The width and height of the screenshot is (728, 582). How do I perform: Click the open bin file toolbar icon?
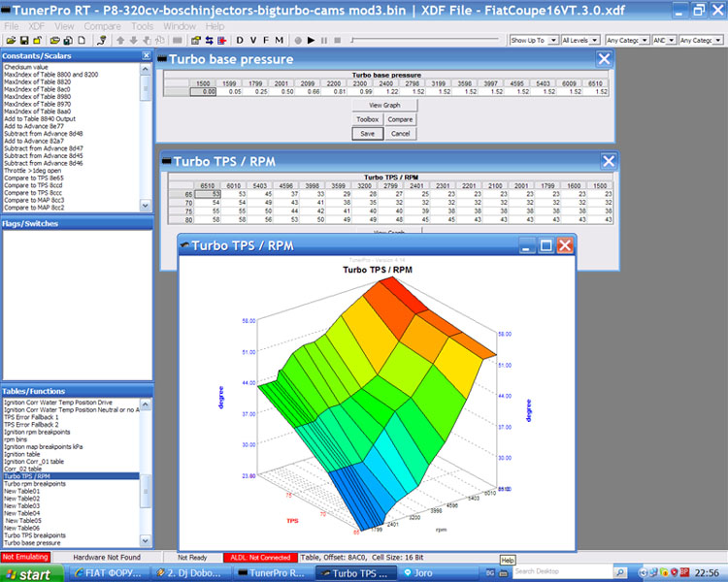9,40
